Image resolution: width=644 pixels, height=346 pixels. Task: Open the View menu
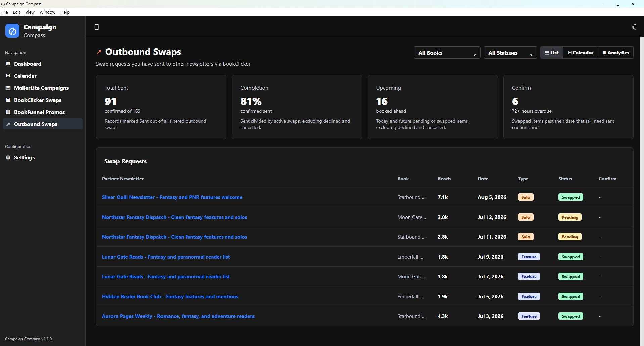[x=30, y=12]
